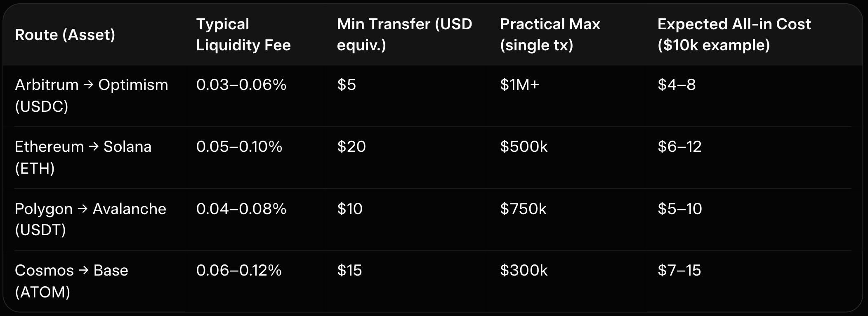Click the 0.05–0.10% liquidity fee cell
The height and width of the screenshot is (316, 868).
239,147
